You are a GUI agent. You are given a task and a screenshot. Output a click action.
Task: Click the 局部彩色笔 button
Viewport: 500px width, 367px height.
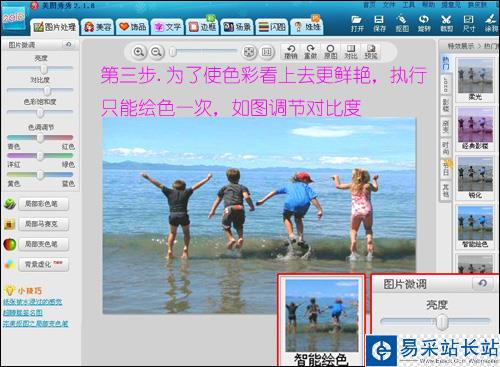pos(44,204)
